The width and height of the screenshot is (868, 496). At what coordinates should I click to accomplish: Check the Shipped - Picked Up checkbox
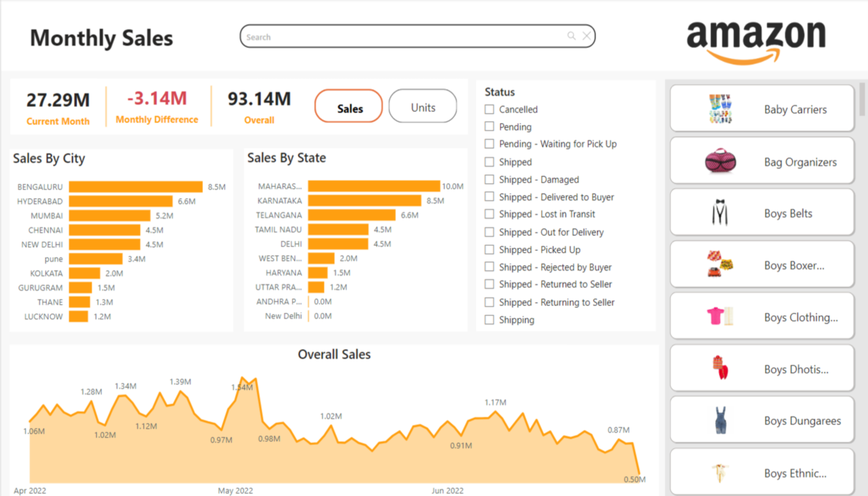pyautogui.click(x=489, y=249)
